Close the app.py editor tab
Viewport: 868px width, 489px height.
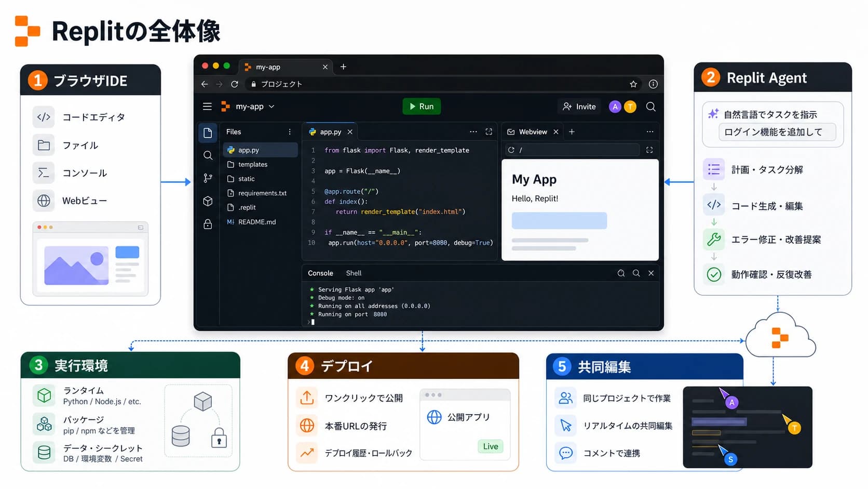350,132
